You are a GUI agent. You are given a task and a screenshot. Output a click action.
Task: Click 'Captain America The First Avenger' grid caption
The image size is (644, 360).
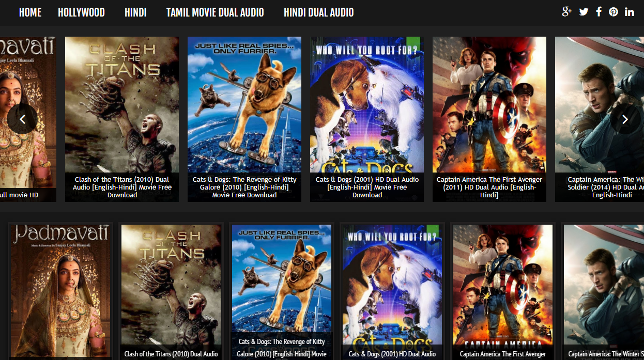tap(503, 354)
